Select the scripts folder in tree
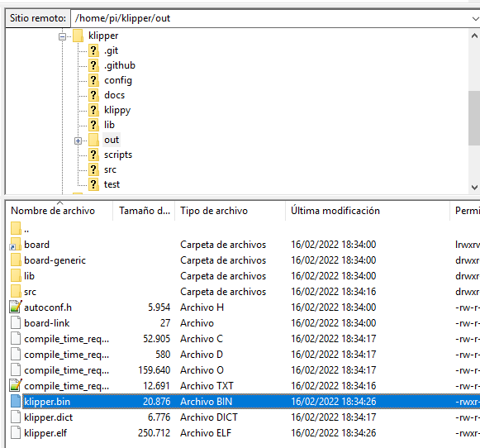The image size is (480, 448). tap(118, 155)
